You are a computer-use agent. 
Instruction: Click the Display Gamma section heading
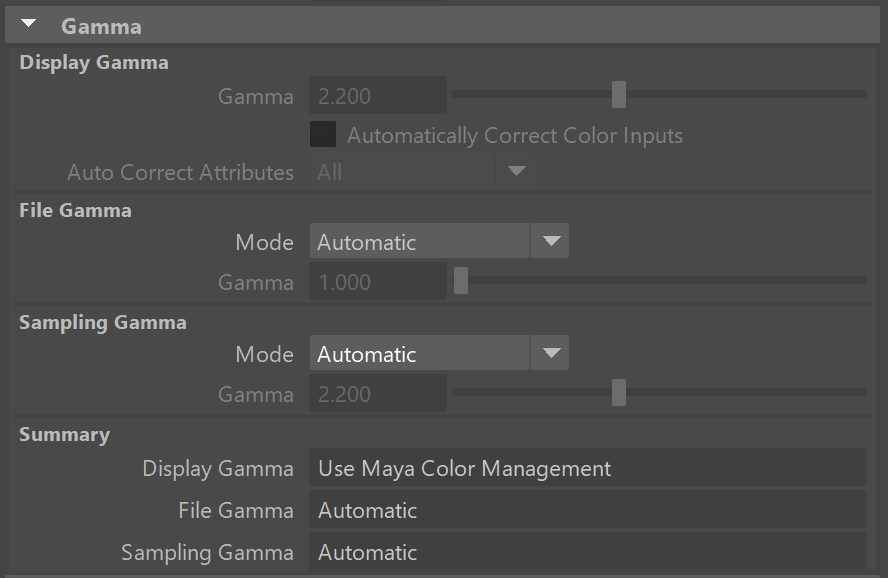[94, 63]
